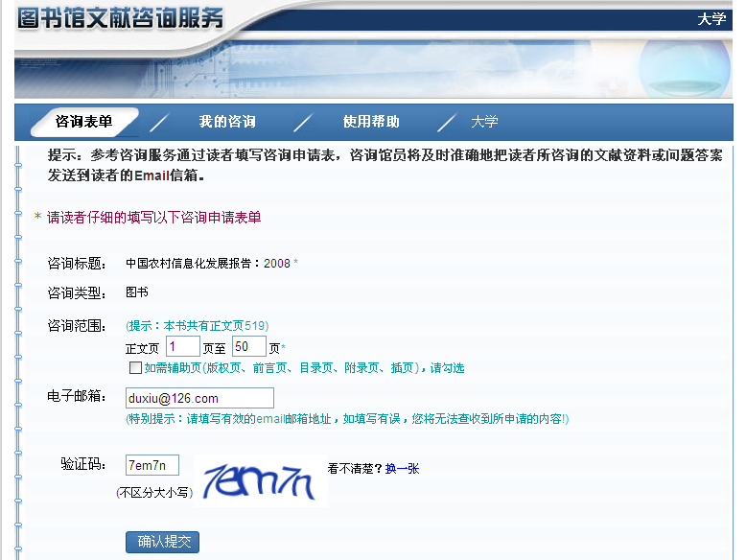This screenshot has height=560, width=746.
Task: Switch to the 咨询表单 tab
Action: click(84, 122)
